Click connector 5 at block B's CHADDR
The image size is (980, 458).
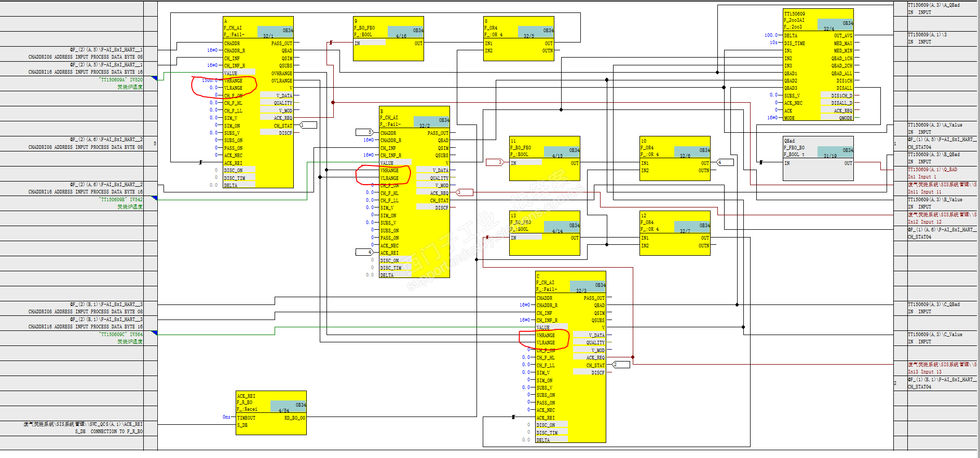[364, 132]
